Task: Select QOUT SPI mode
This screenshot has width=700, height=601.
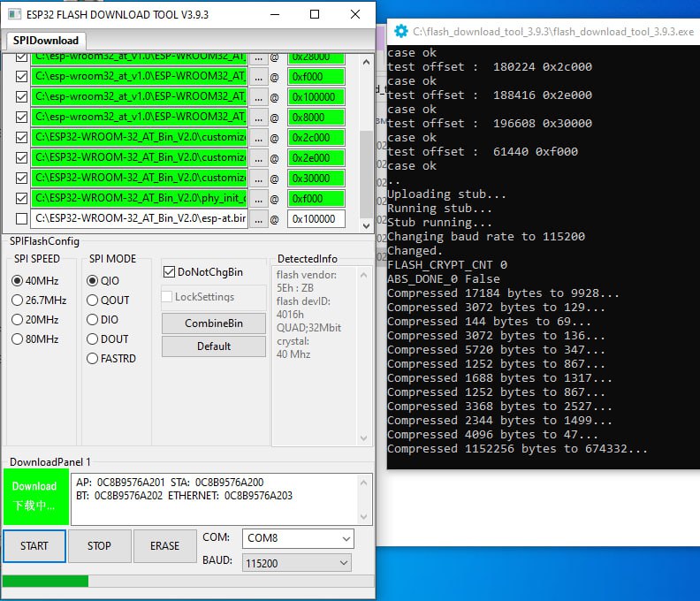Action: coord(92,300)
